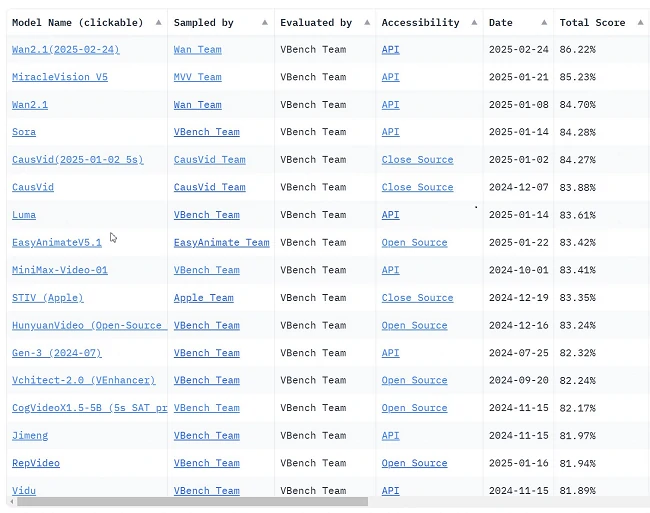Click the Apple Team link

[203, 298]
